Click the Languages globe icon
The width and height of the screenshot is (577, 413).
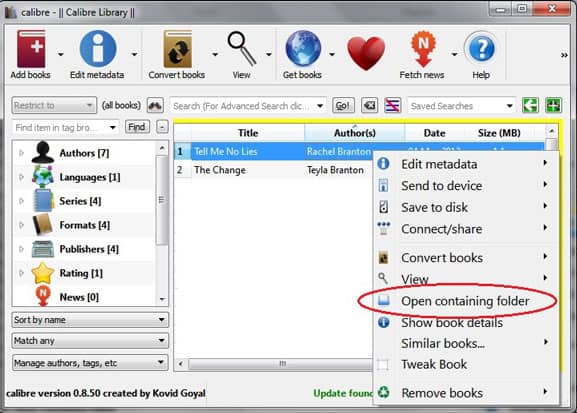43,177
